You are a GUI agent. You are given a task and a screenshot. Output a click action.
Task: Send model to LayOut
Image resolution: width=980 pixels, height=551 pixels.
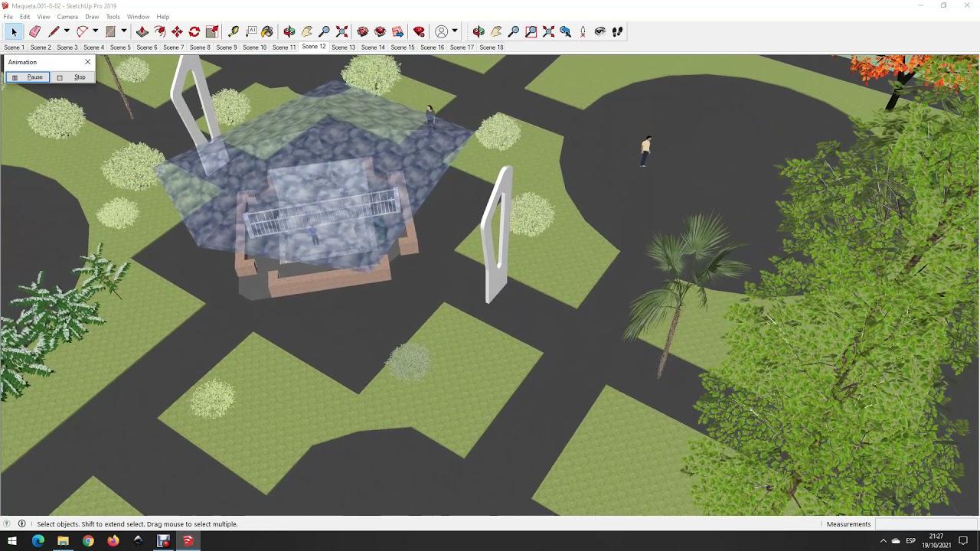click(x=397, y=31)
